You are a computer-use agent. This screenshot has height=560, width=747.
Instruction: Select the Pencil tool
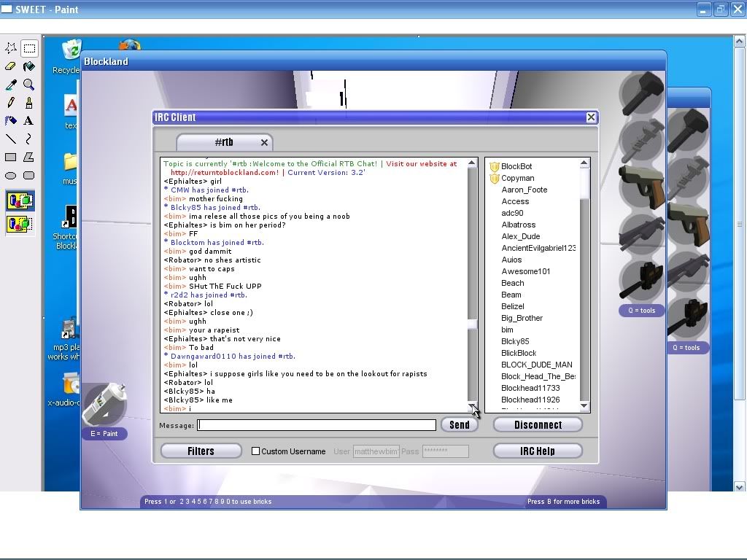pos(10,103)
